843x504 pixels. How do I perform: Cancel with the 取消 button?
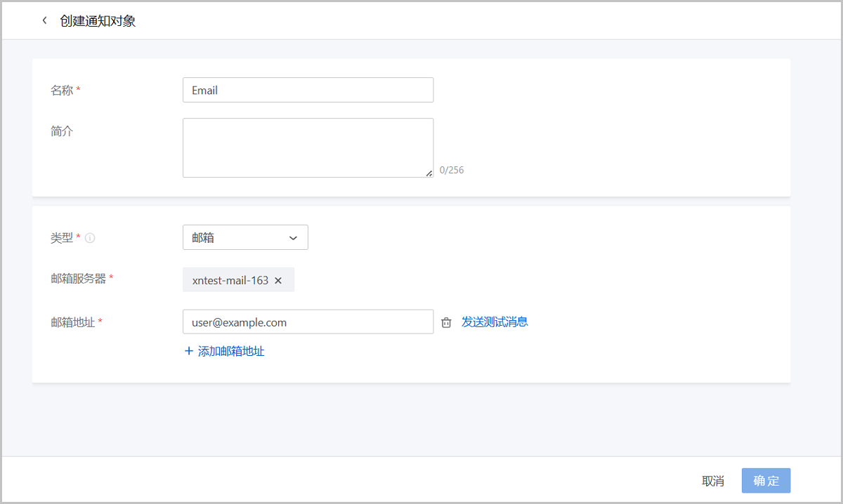(x=713, y=481)
